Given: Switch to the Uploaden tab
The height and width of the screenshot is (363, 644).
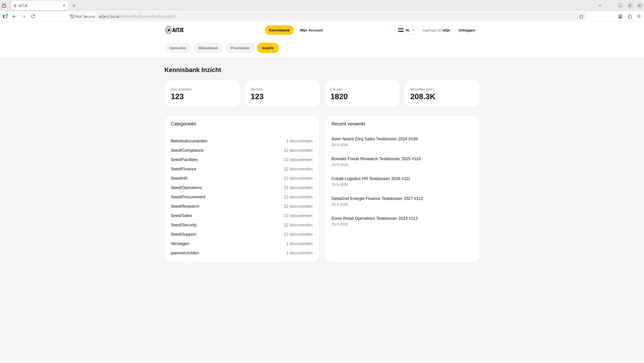Looking at the screenshot, I should coord(178,48).
